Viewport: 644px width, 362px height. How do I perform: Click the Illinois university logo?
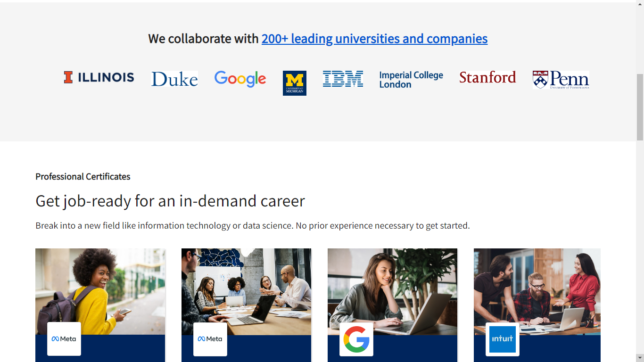coord(99,77)
